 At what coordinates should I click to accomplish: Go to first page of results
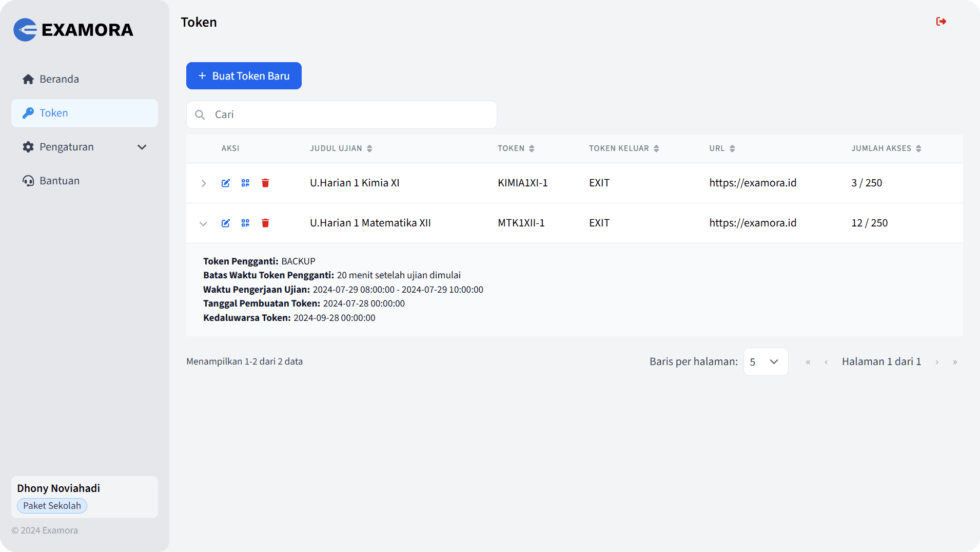[808, 362]
